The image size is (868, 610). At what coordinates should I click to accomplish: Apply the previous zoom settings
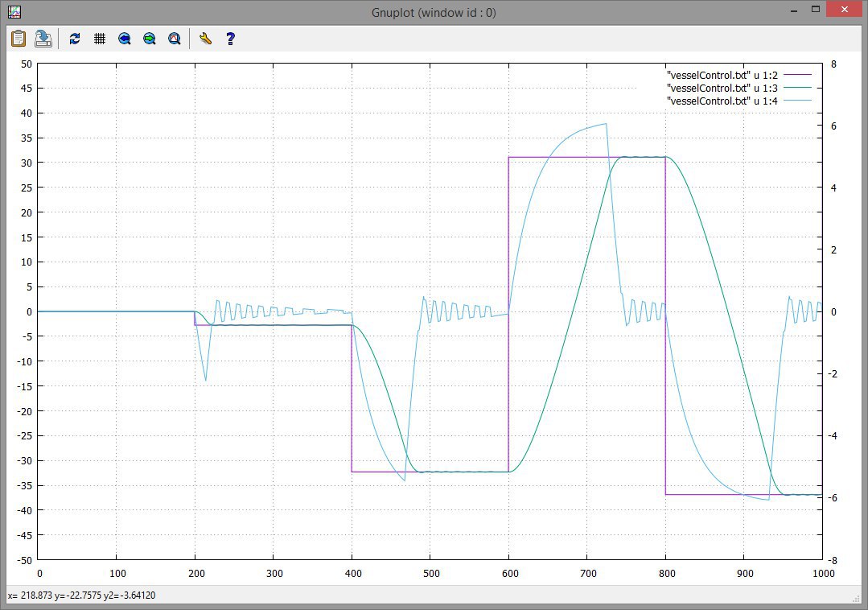[x=125, y=38]
